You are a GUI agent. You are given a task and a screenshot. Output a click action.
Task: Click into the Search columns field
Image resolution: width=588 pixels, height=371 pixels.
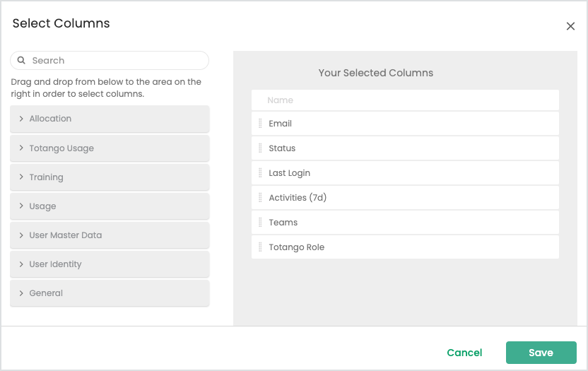tap(110, 60)
